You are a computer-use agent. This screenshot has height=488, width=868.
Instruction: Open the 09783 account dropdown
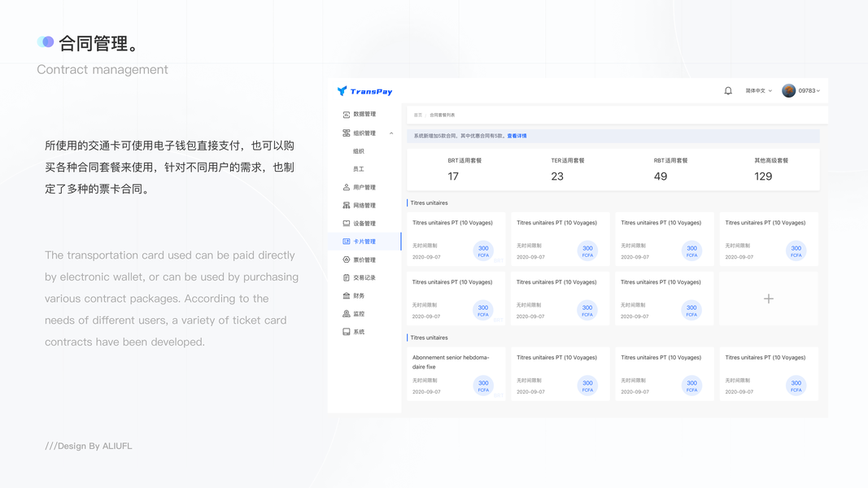[x=809, y=91]
